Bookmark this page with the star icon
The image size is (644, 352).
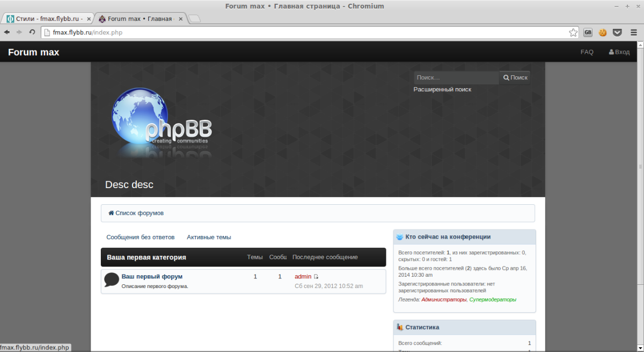(x=574, y=32)
